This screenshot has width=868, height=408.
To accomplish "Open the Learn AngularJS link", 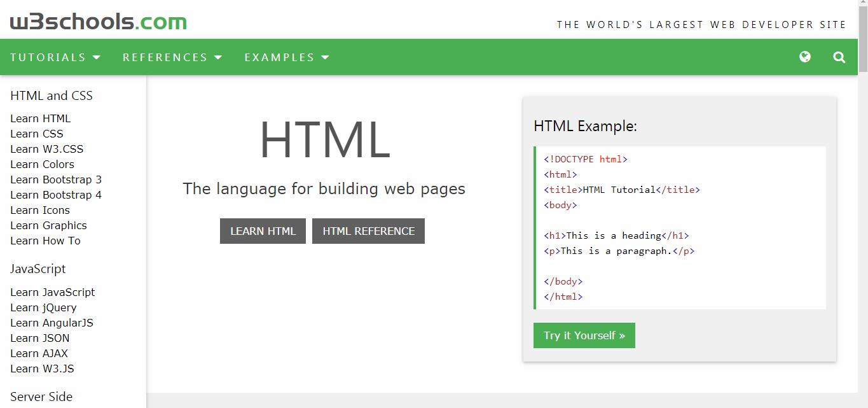I will (52, 323).
